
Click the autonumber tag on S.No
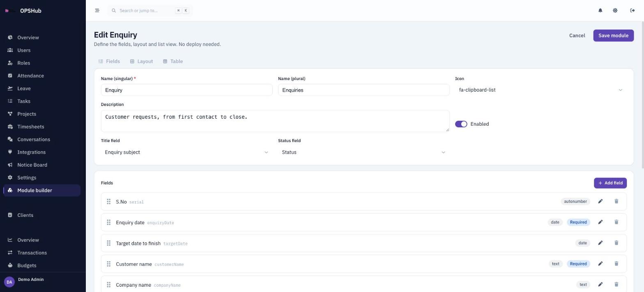tap(575, 201)
